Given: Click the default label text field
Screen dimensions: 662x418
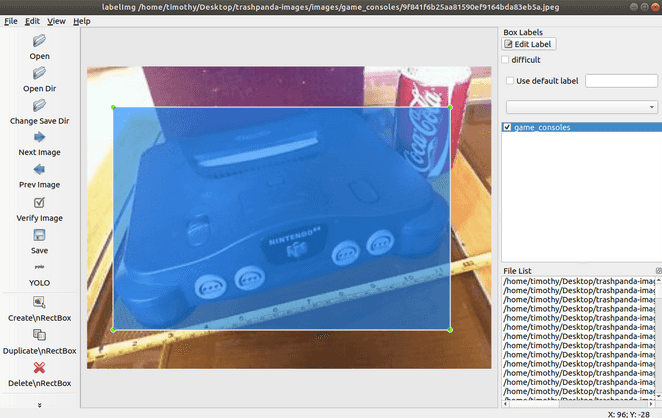Looking at the screenshot, I should 621,81.
